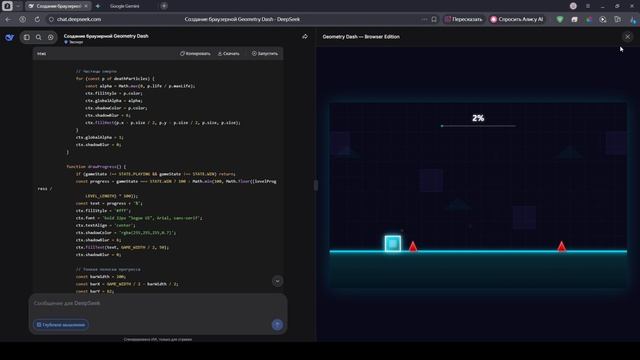Open the browser profile avatar

573,6
